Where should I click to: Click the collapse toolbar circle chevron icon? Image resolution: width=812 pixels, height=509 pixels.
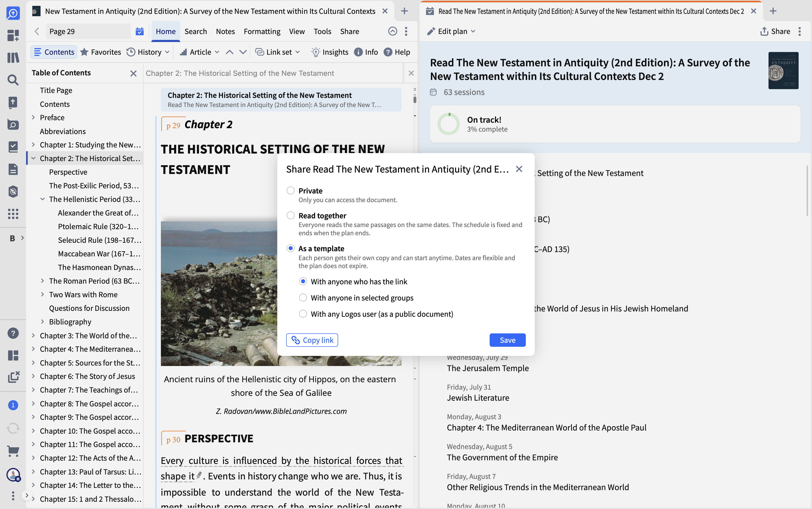coord(392,31)
